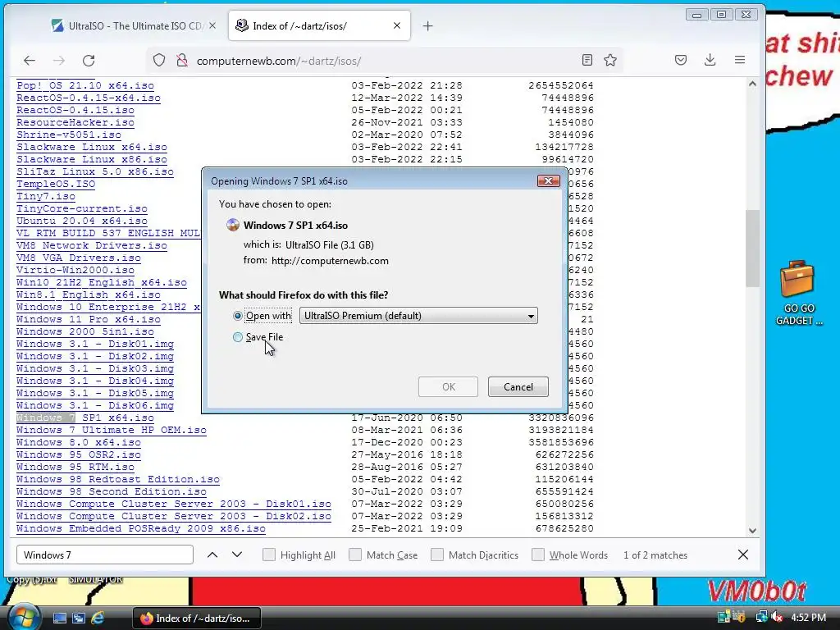Viewport: 840px width, 630px height.
Task: Click the muted volume tray icon
Action: [777, 618]
